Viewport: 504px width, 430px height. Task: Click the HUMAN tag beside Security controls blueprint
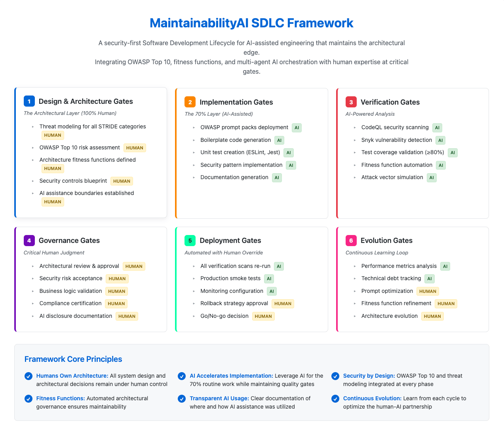pyautogui.click(x=122, y=181)
